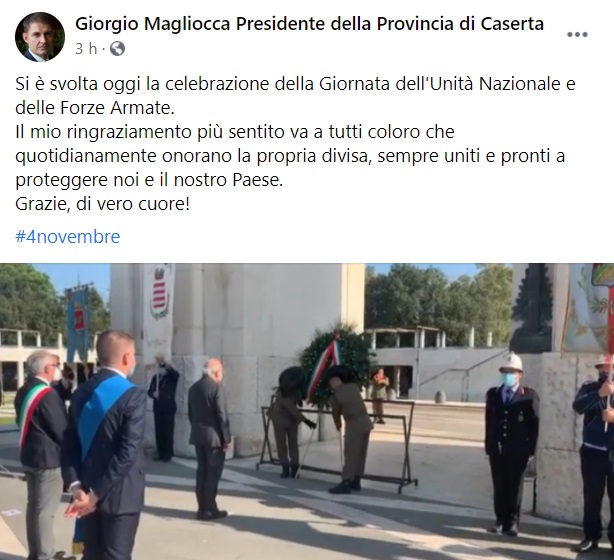Click the saluting officer by the pillar
Viewport: 614px width, 560px height.
point(164,408)
